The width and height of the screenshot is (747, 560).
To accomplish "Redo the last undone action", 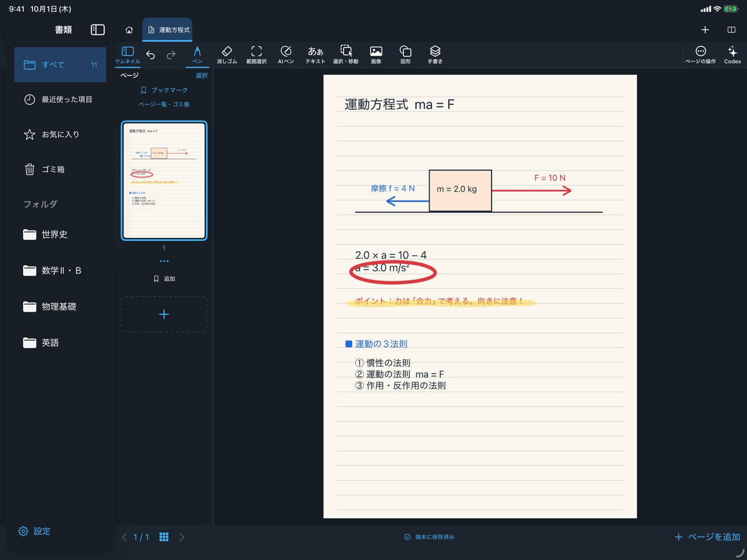I will pyautogui.click(x=171, y=55).
